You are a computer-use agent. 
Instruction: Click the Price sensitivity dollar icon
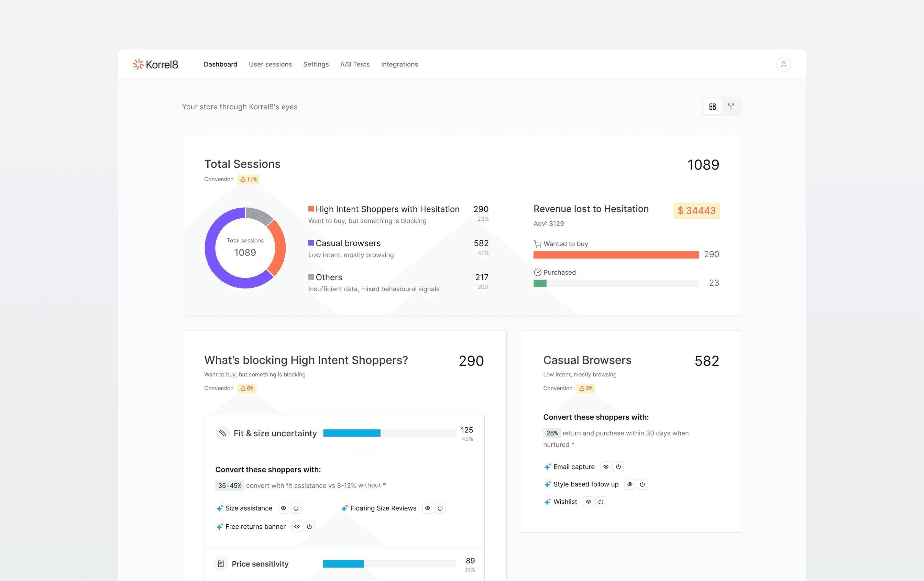pyautogui.click(x=221, y=564)
